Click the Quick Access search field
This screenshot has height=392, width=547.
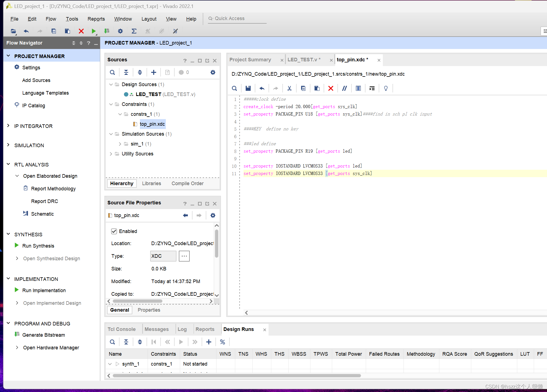pyautogui.click(x=237, y=18)
